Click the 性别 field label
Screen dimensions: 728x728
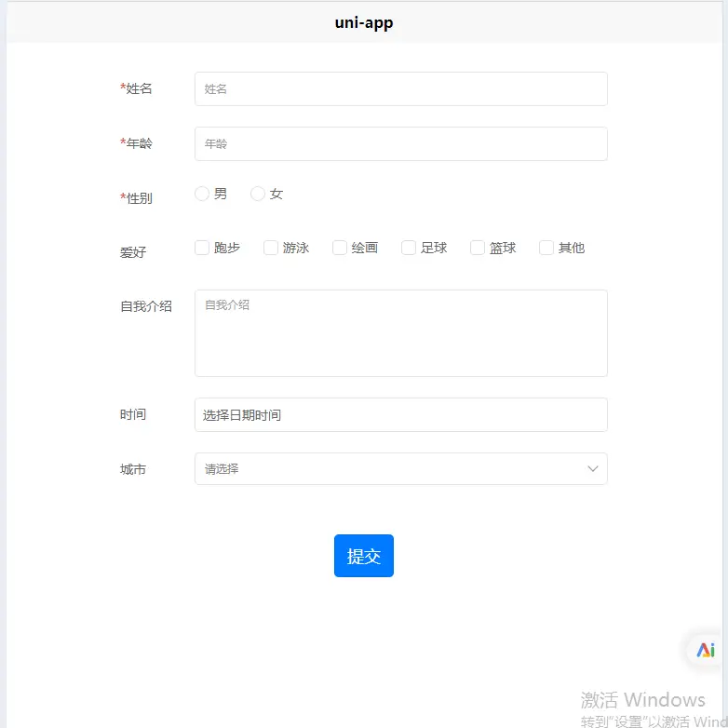[x=139, y=198]
